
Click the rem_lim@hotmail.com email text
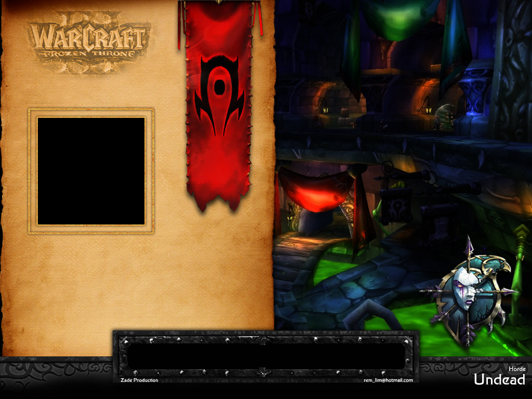388,380
